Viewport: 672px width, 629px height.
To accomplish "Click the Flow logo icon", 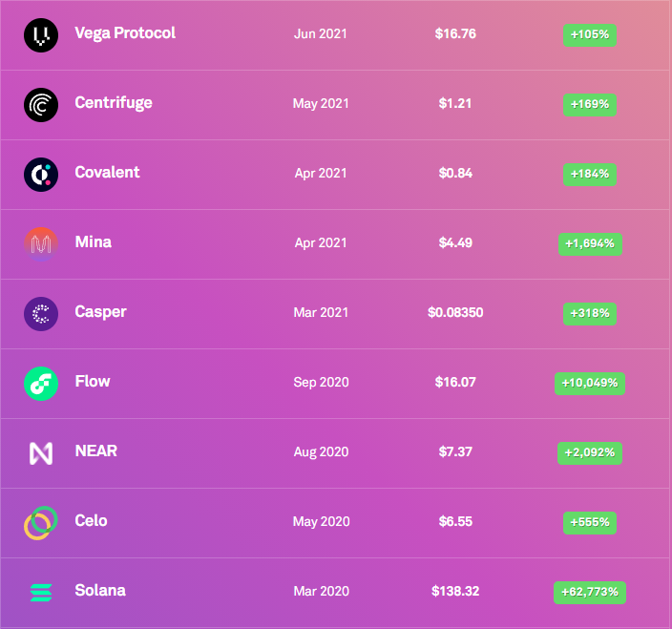I will [41, 384].
